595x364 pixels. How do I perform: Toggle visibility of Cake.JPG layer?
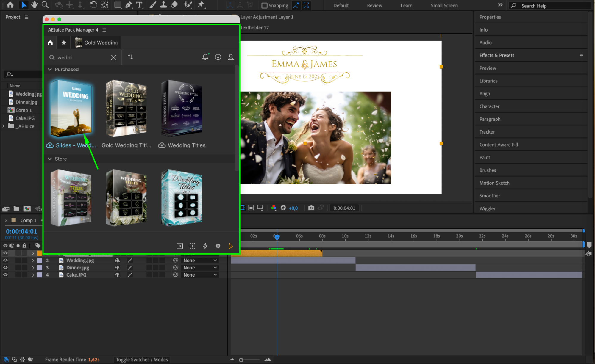pos(5,275)
